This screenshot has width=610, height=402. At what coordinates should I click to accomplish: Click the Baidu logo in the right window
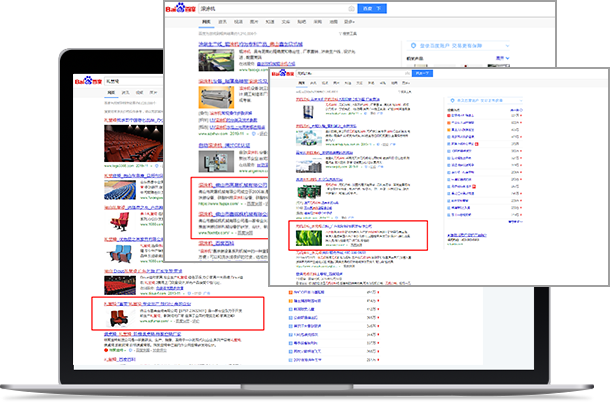point(281,73)
